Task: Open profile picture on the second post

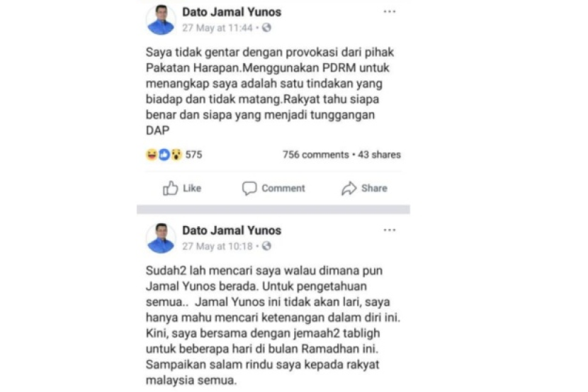Action: click(x=161, y=238)
